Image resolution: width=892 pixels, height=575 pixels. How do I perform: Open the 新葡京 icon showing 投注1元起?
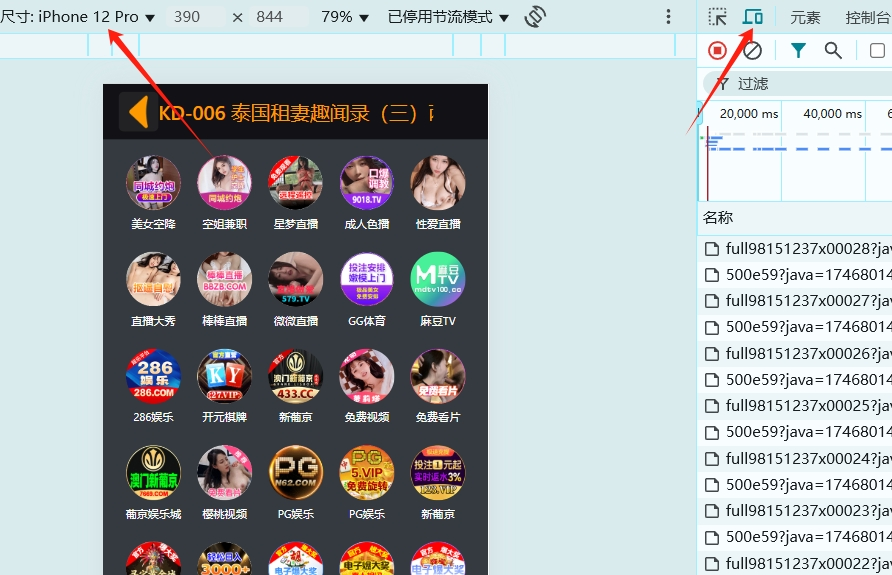[438, 473]
